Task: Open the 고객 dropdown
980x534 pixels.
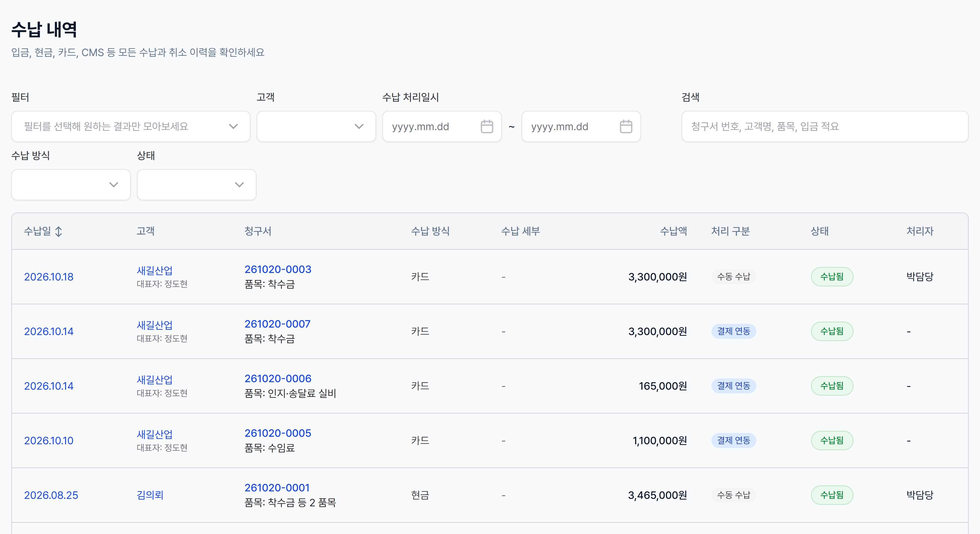Action: click(316, 126)
